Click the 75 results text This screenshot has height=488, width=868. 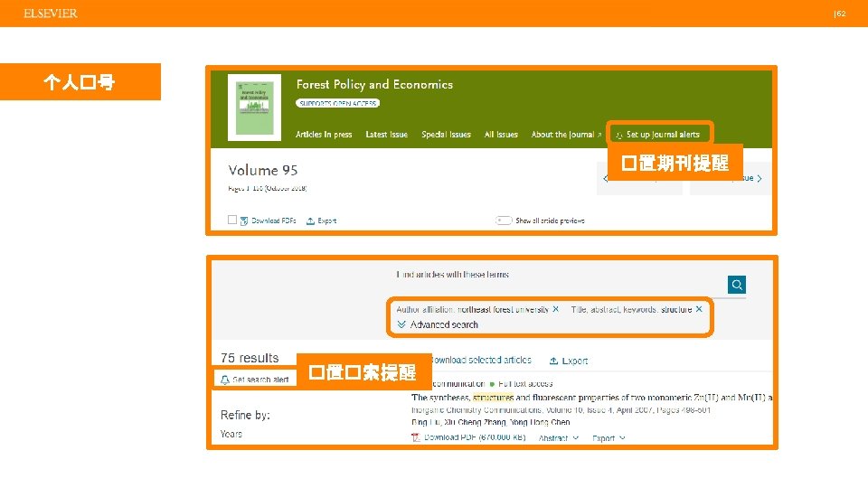click(250, 358)
